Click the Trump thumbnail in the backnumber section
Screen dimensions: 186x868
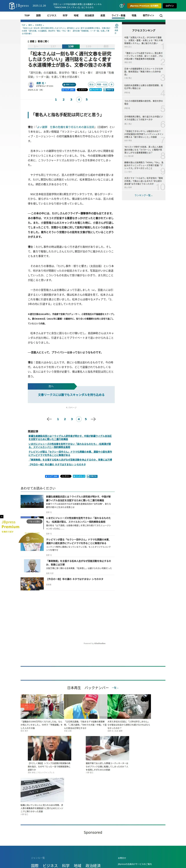pyautogui.click(x=49, y=748)
